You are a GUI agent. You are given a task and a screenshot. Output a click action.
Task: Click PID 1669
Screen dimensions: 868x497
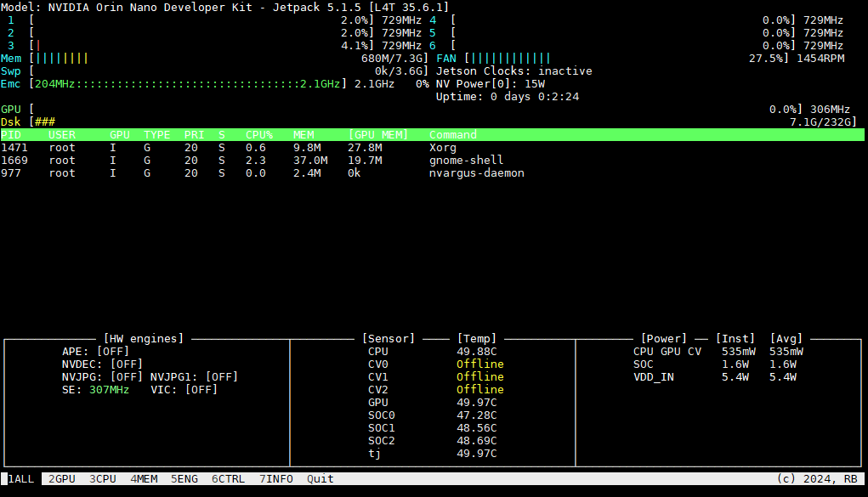click(14, 160)
